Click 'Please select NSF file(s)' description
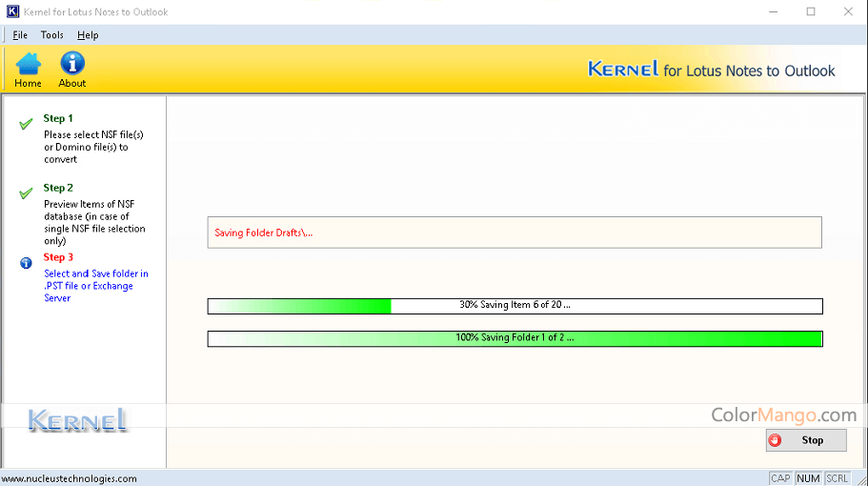Viewport: 868px width, 486px height. 93,147
